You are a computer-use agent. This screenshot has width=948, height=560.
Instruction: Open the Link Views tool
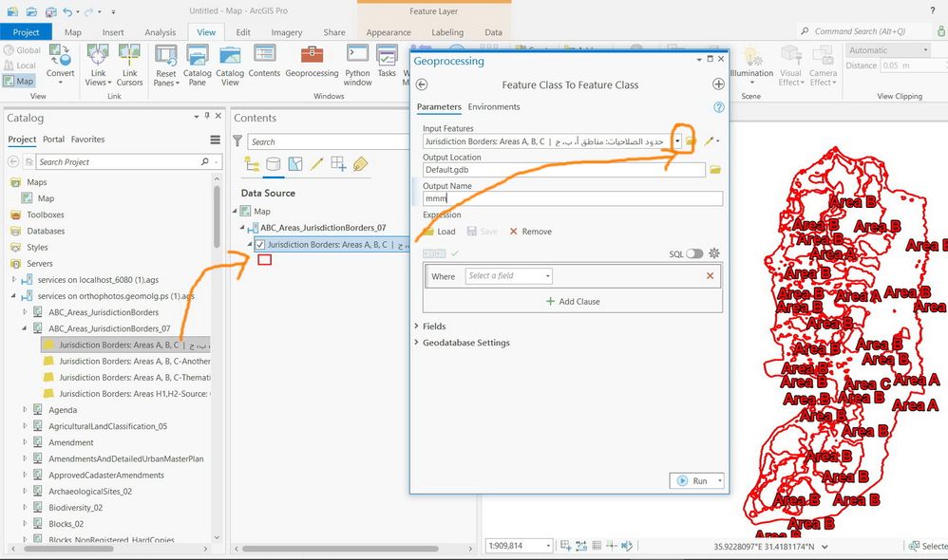(98, 65)
